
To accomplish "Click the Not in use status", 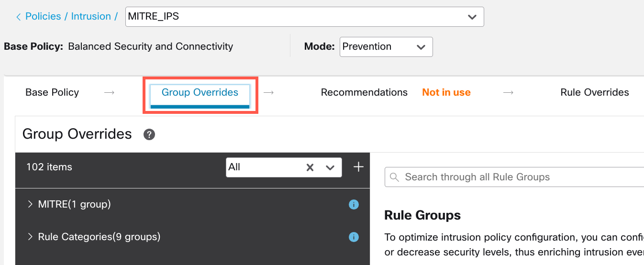I will point(446,92).
